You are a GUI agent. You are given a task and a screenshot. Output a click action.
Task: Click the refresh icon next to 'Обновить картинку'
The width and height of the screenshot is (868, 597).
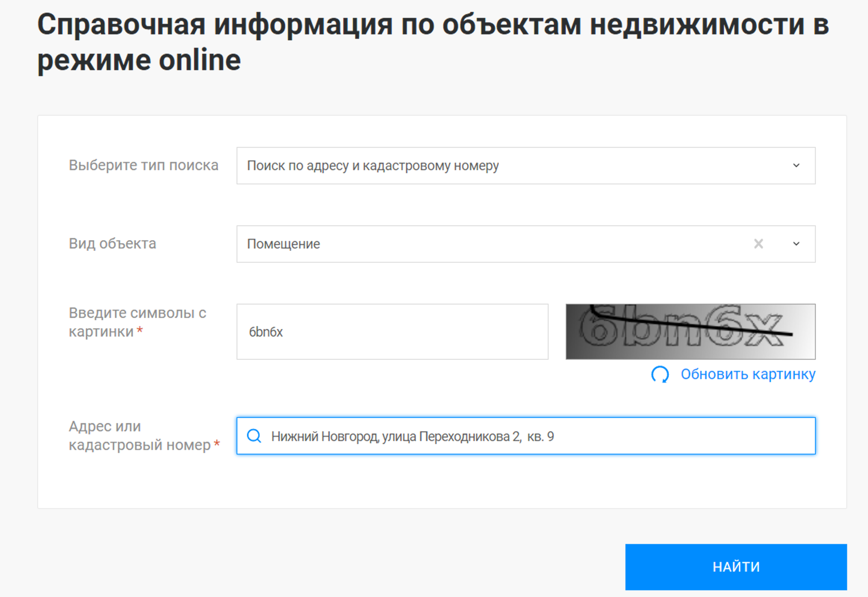pos(660,375)
